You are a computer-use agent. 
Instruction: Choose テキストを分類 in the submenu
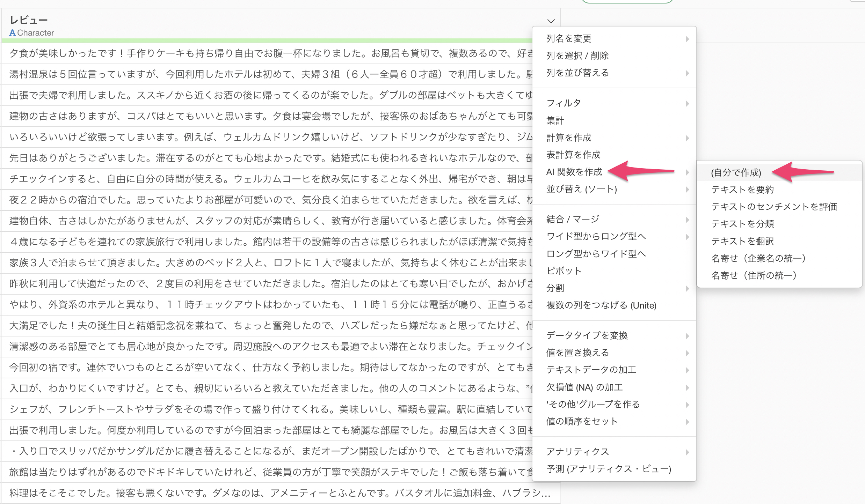coord(742,224)
